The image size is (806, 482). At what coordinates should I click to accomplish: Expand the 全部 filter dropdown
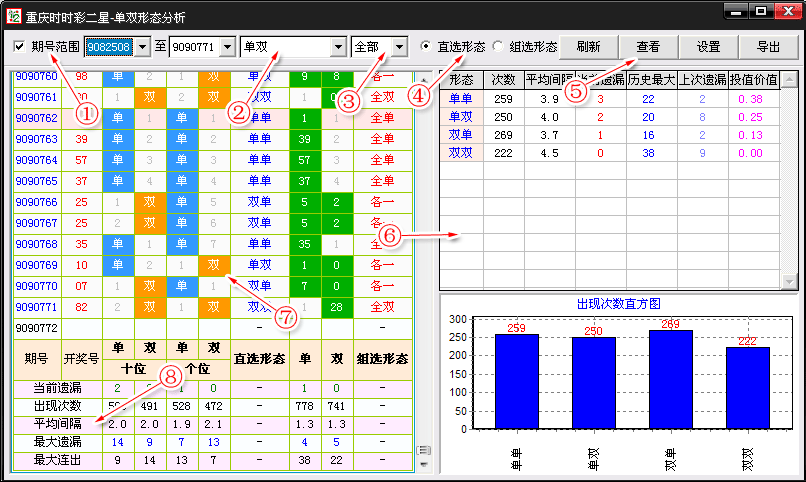400,47
